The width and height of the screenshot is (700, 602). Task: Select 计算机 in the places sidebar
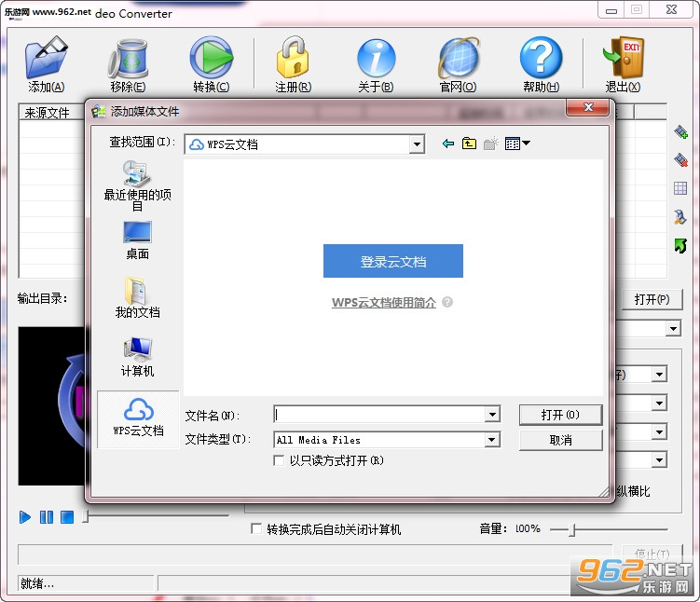tap(138, 358)
